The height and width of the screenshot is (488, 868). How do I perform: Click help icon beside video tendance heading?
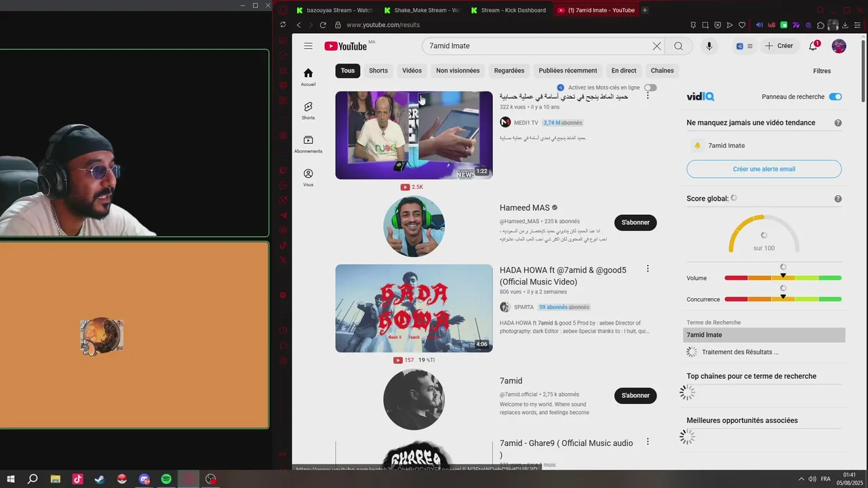point(838,123)
